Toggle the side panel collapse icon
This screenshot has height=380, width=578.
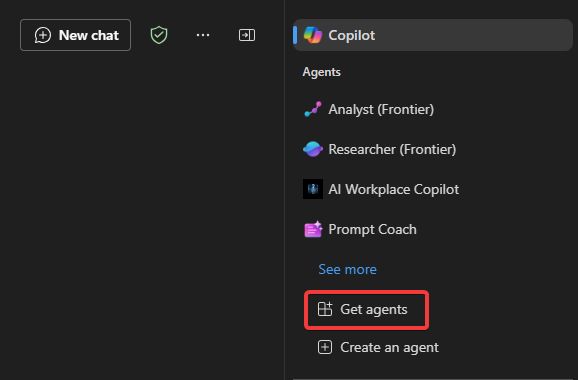click(247, 35)
